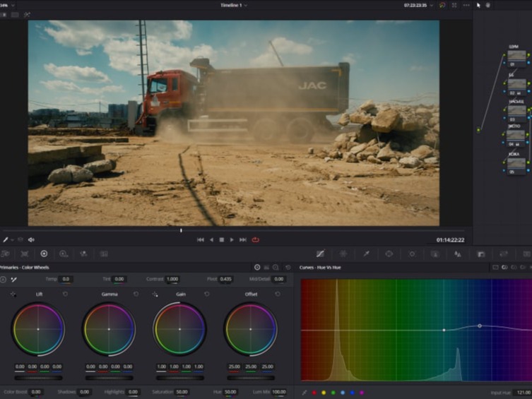Switch primaries to Color Wheels mode
The height and width of the screenshot is (399, 532).
[257, 268]
